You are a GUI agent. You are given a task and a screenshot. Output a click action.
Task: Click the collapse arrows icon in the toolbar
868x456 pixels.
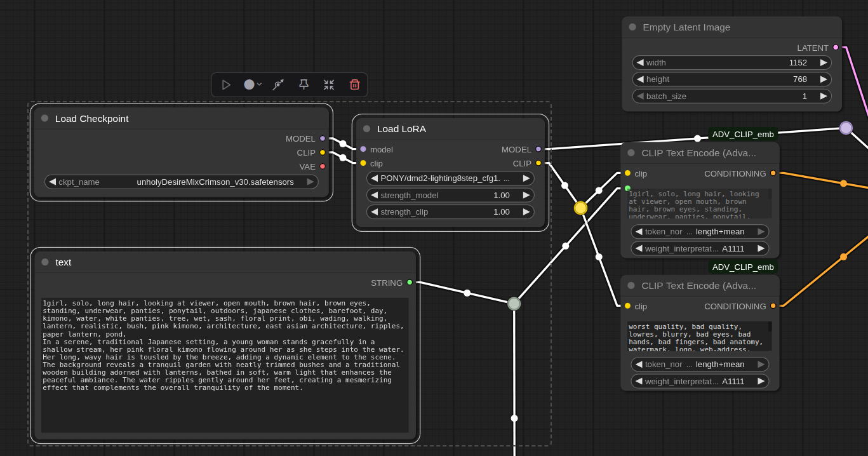(x=329, y=84)
